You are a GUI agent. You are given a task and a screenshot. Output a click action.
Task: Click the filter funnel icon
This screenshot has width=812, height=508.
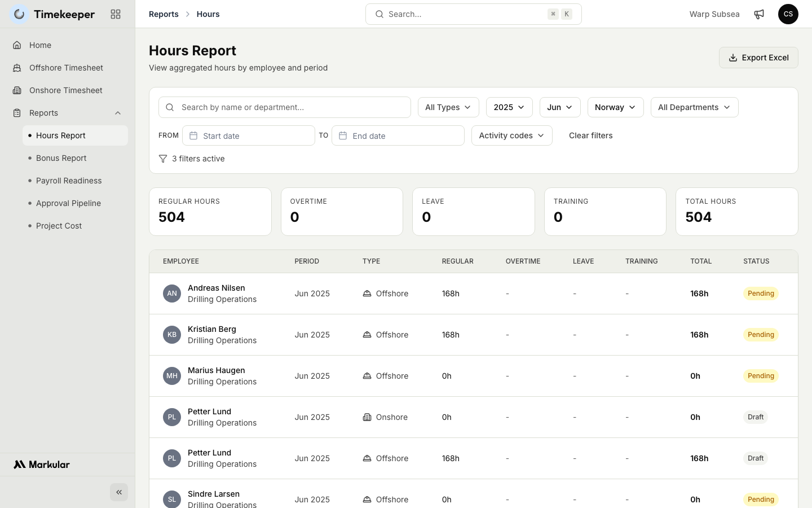click(163, 159)
